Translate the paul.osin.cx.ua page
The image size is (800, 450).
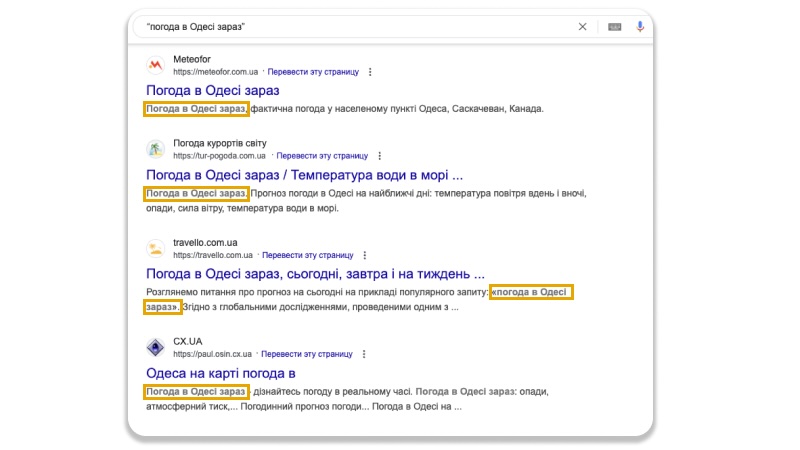307,354
